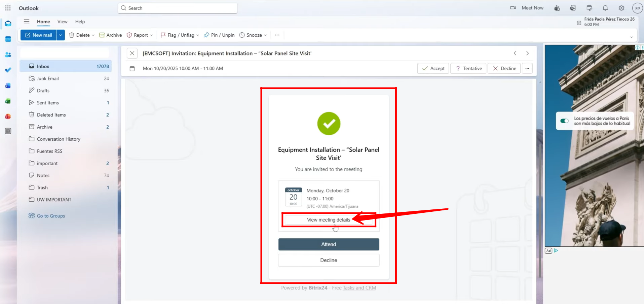
Task: Open Calendar from the left app rail
Action: [x=8, y=39]
